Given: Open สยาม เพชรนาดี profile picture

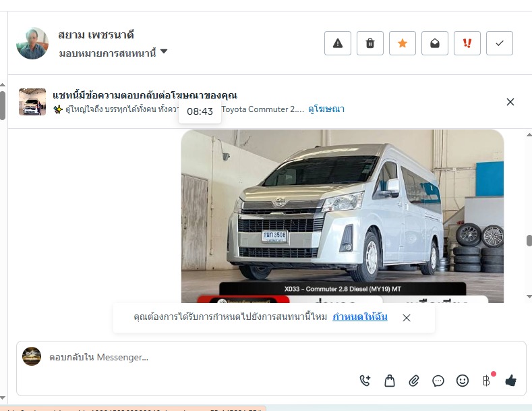Looking at the screenshot, I should [32, 43].
